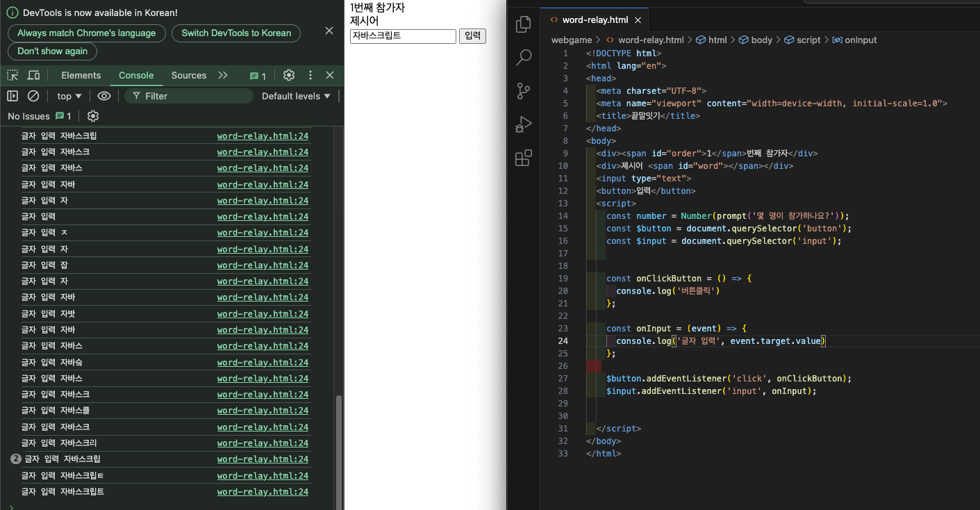The width and height of the screenshot is (980, 510).
Task: Open DevTools settings gear beside the kebab menu
Action: coord(289,75)
